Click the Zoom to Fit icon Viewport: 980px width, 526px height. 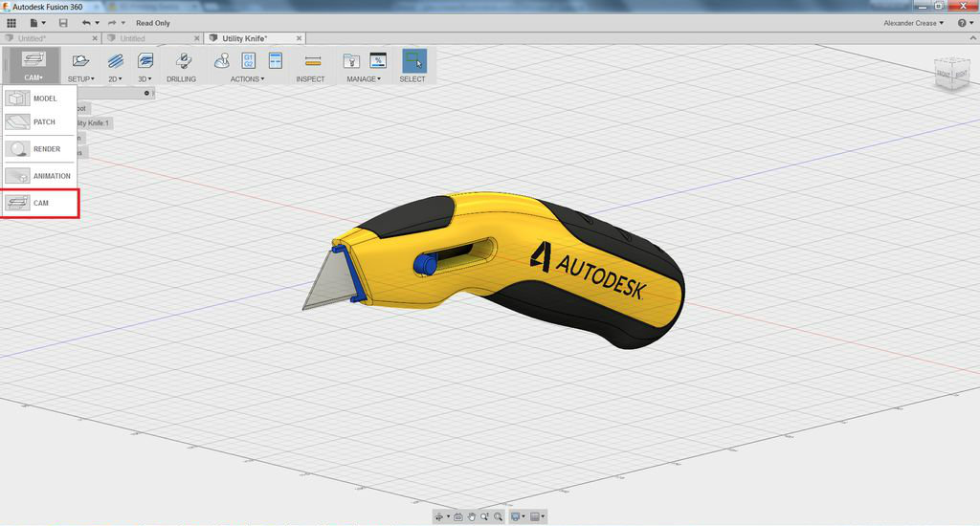(498, 516)
